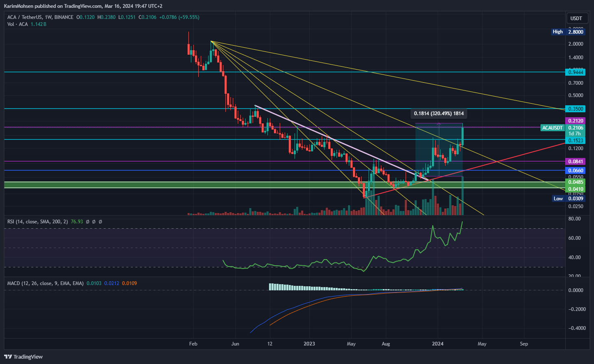
Task: Click the 0.3500 horizontal line price tag
Action: 575,109
